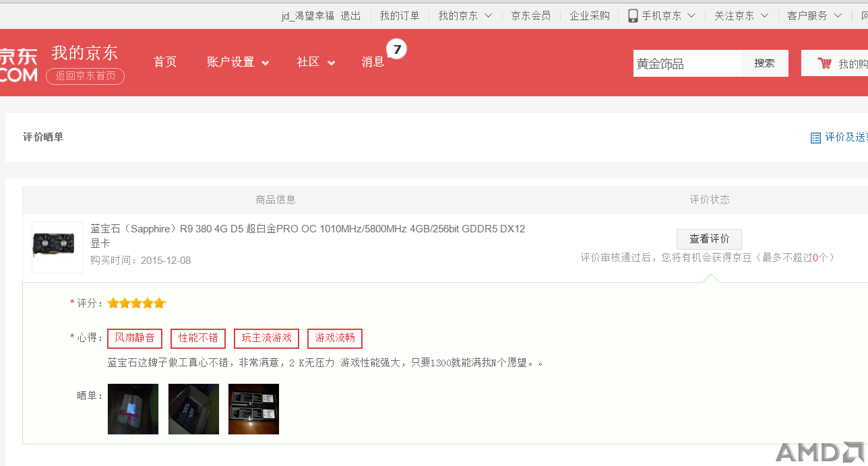
Task: Click username jd_渴望幸福
Action: click(x=308, y=15)
